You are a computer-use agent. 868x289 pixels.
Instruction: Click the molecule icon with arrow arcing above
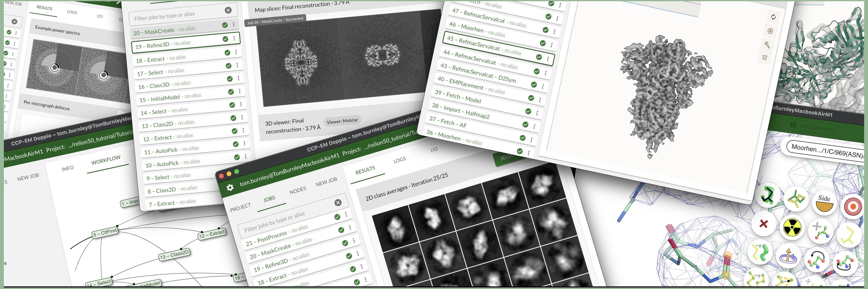pos(816,260)
